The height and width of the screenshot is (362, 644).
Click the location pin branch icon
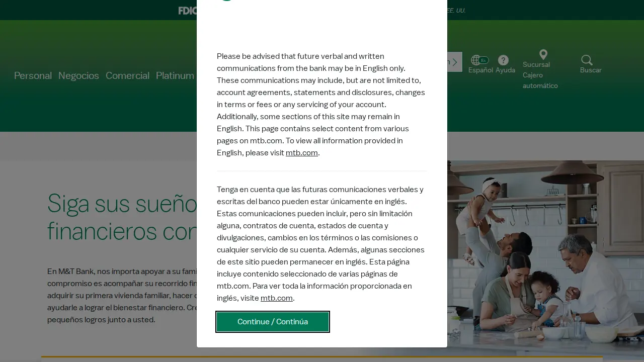pyautogui.click(x=543, y=54)
